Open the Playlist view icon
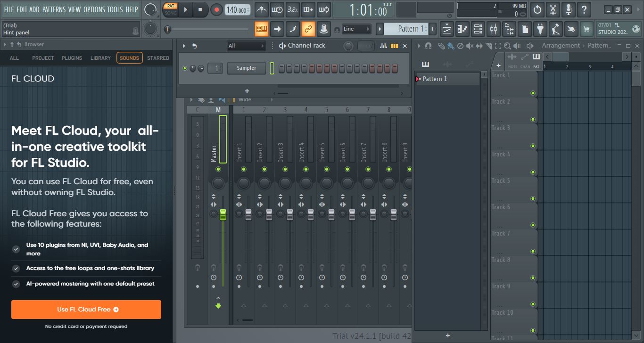 point(447,29)
